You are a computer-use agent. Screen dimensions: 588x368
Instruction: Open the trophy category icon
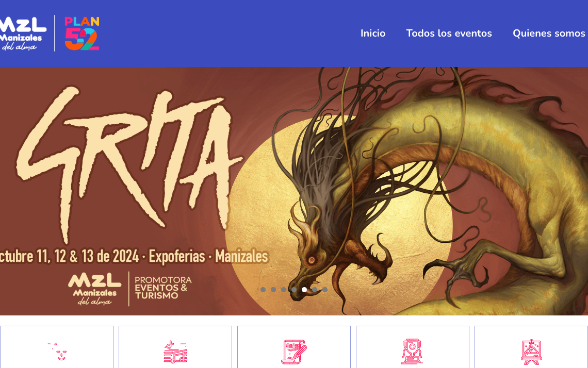coord(412,352)
